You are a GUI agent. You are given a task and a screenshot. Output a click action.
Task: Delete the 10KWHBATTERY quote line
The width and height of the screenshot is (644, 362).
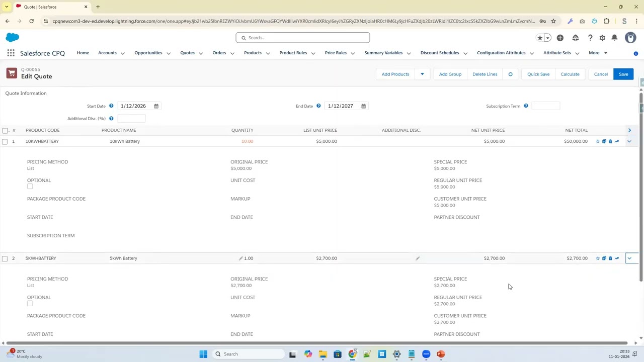(x=610, y=141)
